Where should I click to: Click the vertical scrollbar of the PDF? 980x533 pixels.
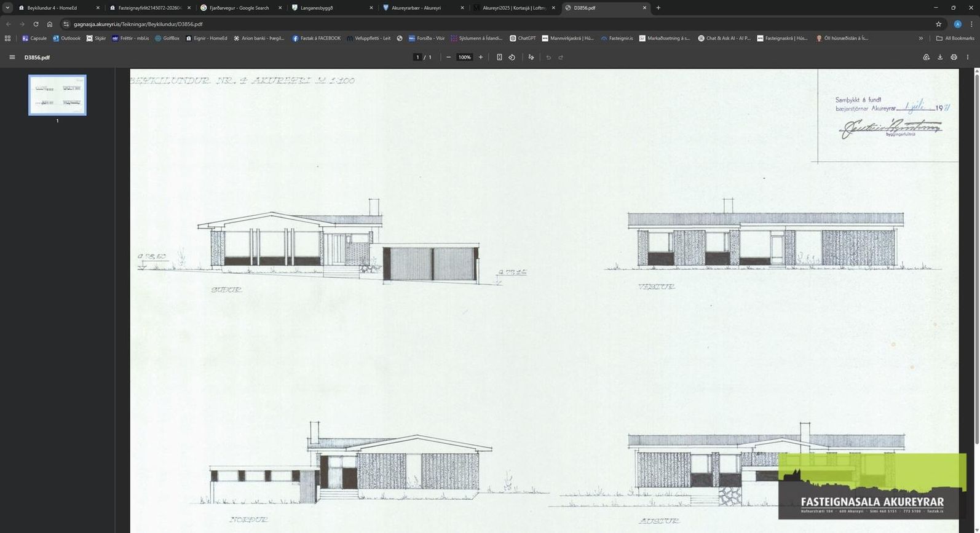976,257
